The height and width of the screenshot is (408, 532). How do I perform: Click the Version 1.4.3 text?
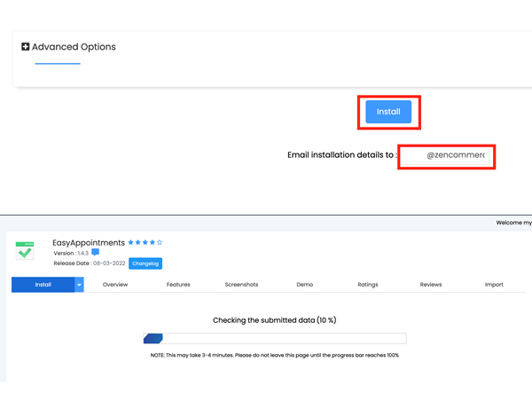click(x=71, y=253)
